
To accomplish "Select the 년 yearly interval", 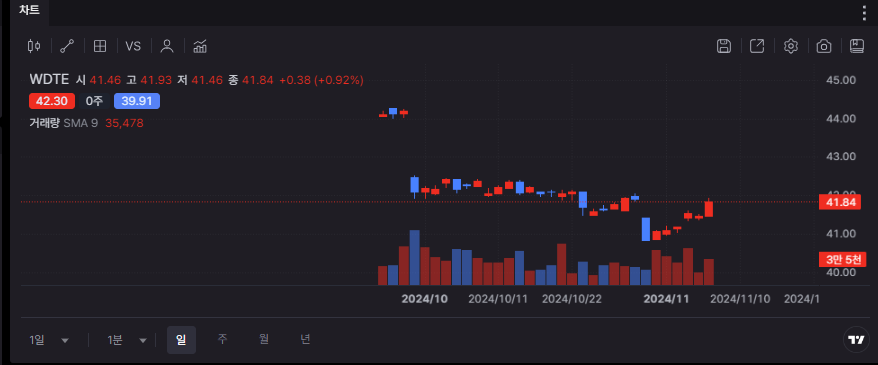I will tap(305, 339).
